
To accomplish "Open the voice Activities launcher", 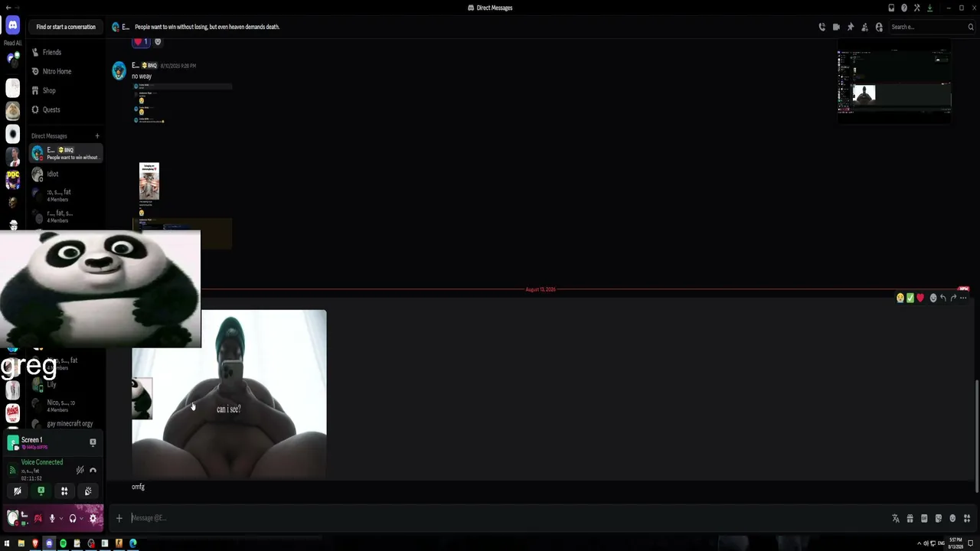I will (x=64, y=491).
